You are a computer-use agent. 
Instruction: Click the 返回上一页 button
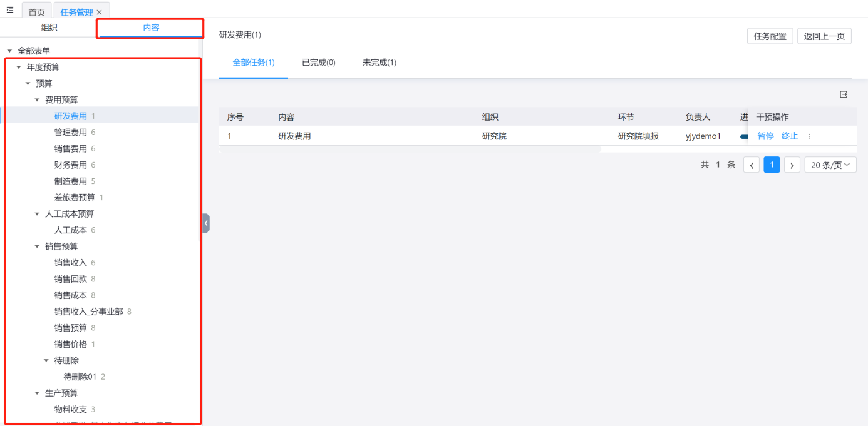[824, 36]
